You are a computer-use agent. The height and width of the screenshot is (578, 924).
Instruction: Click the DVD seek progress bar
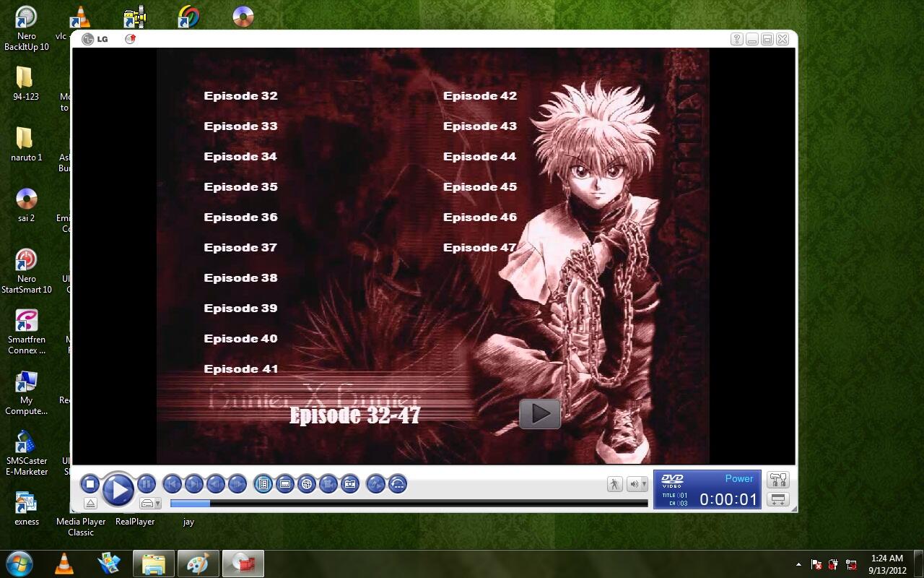pyautogui.click(x=409, y=504)
